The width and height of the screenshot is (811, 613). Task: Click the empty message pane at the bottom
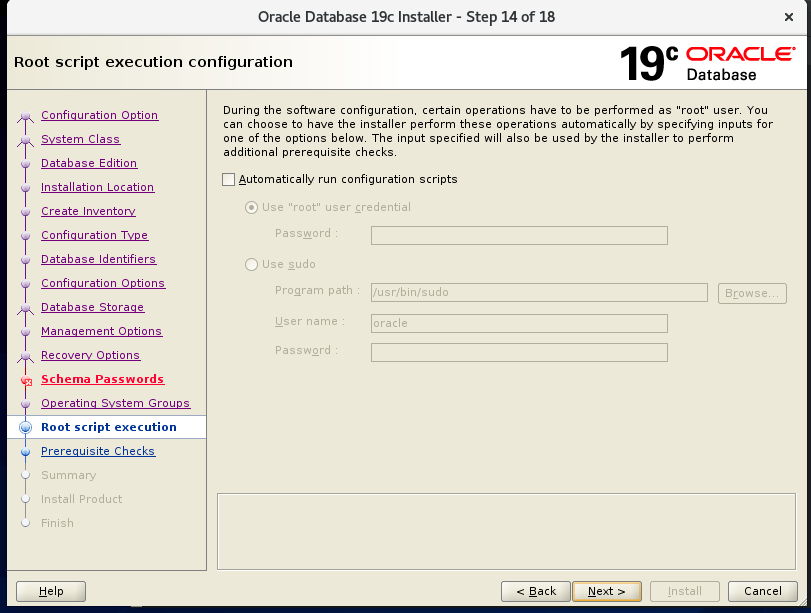(506, 531)
